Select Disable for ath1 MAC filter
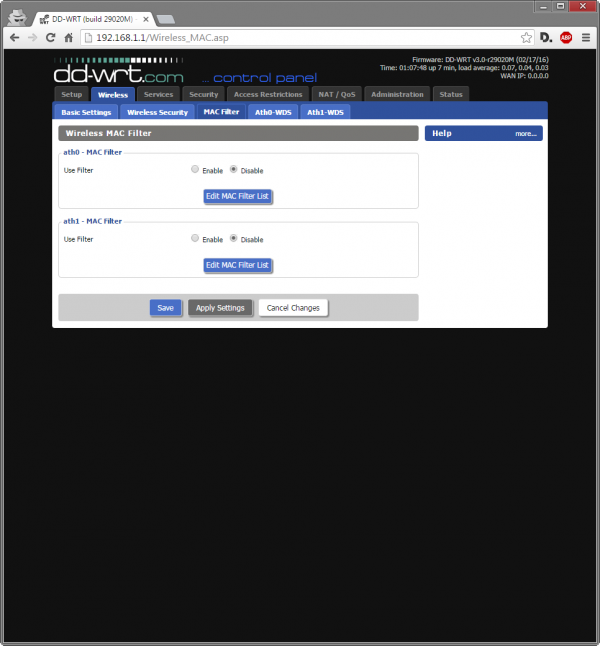 pyautogui.click(x=234, y=239)
